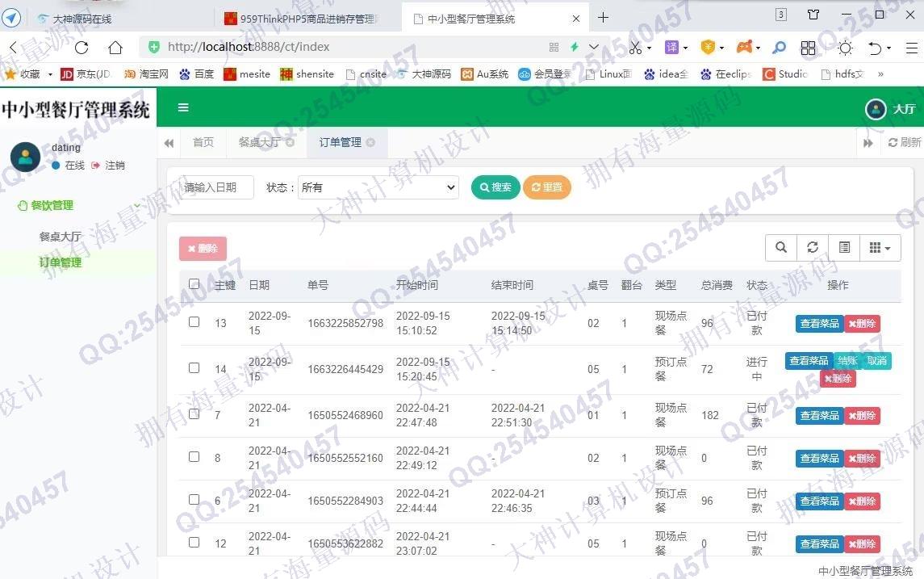Screen dimensions: 924x579
Task: Click the 刷新 refresh tab button
Action: click(905, 142)
